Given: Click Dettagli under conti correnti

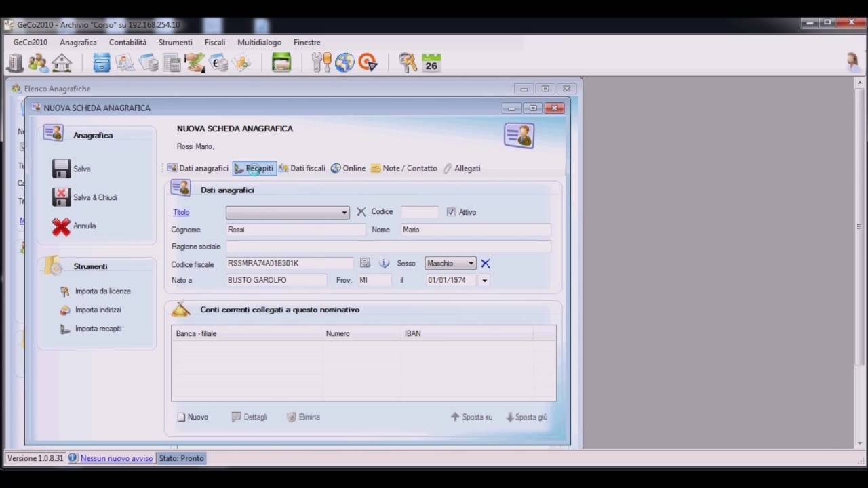Looking at the screenshot, I should [x=250, y=418].
